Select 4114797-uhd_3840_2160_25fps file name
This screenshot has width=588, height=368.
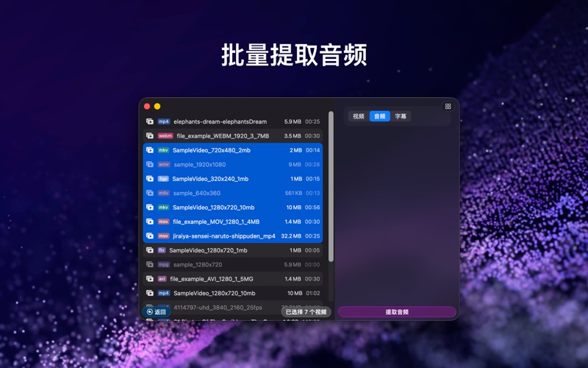218,307
